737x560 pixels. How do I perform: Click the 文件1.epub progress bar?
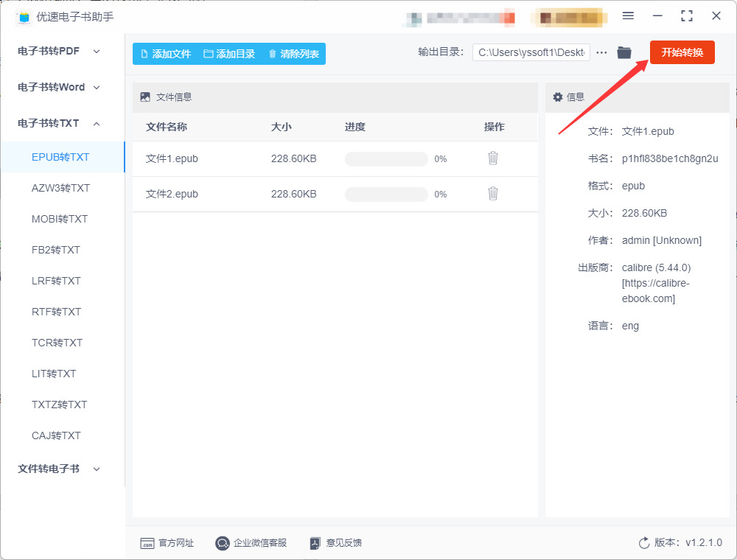pos(386,159)
